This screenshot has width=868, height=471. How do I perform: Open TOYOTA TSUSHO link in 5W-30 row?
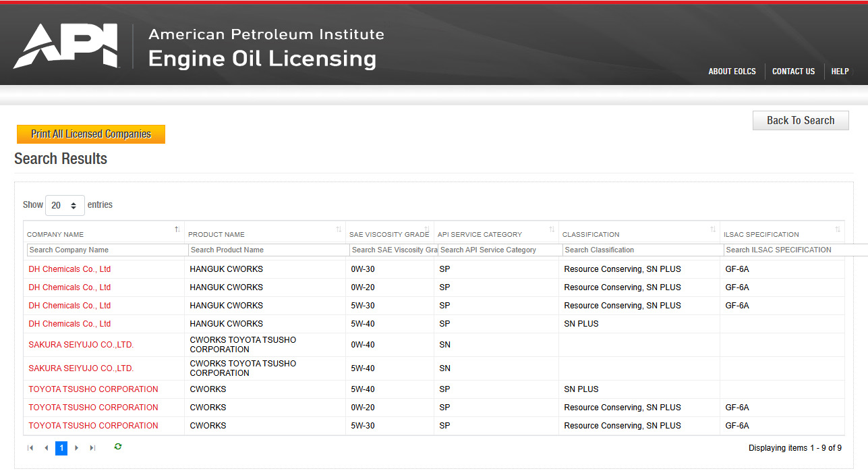coord(93,426)
